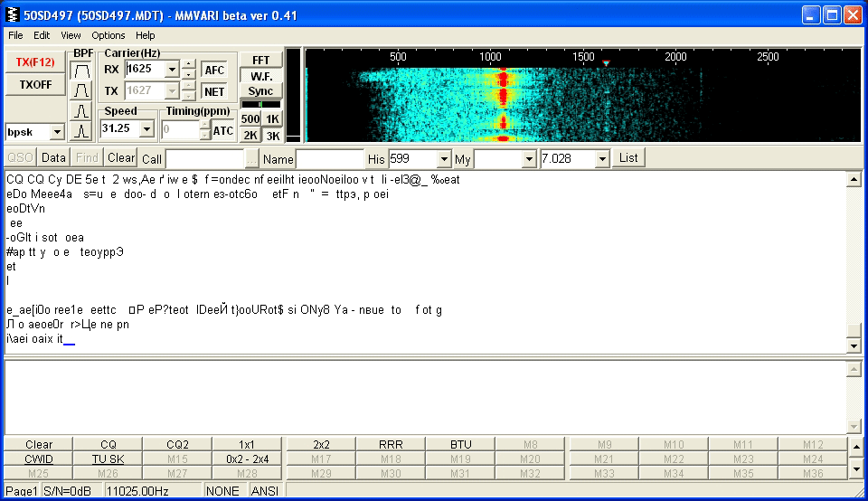The image size is (868, 501).
Task: Set spectrum width to 3K
Action: pyautogui.click(x=272, y=135)
